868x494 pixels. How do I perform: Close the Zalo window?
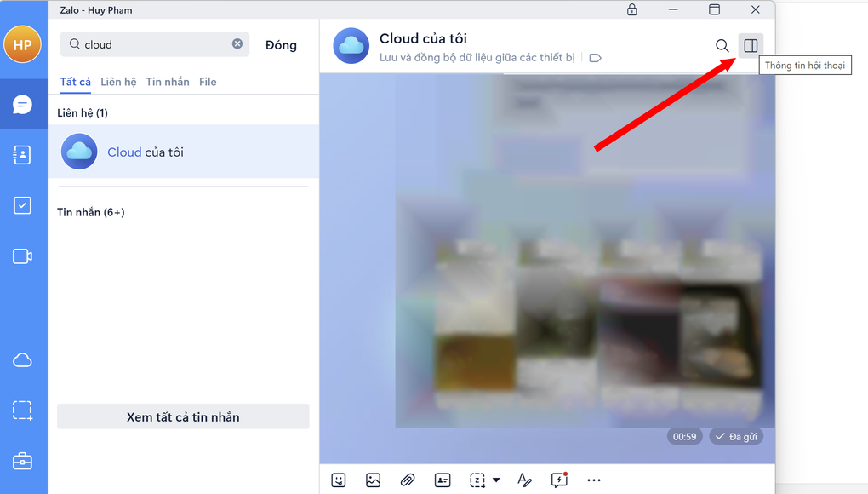click(x=756, y=9)
